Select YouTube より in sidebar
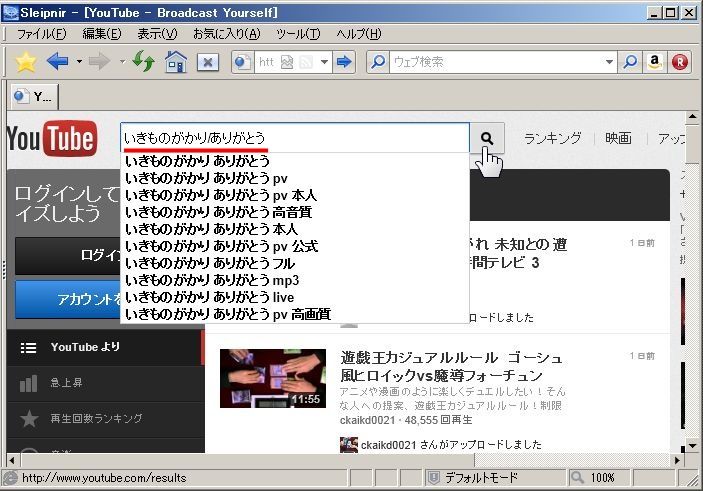This screenshot has width=703, height=491. (104, 348)
